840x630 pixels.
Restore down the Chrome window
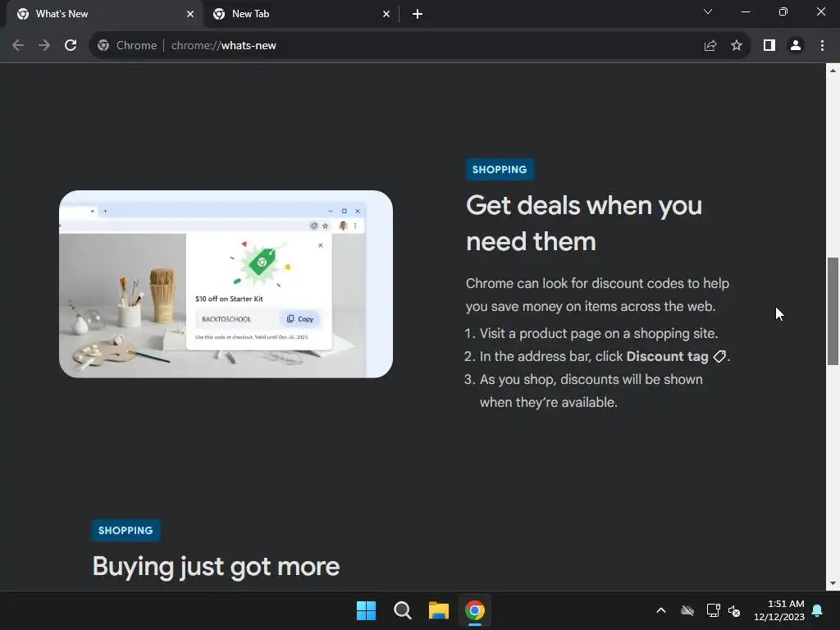click(x=783, y=11)
